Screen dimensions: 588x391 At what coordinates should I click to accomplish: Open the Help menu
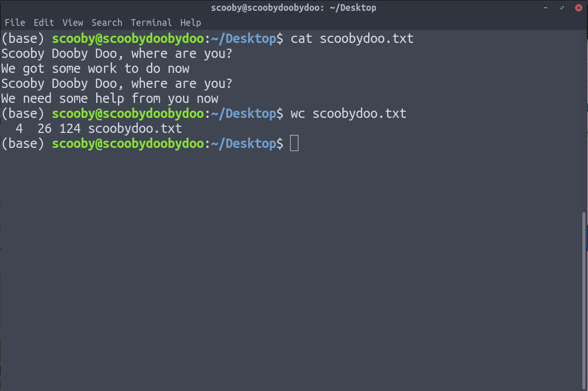point(191,23)
